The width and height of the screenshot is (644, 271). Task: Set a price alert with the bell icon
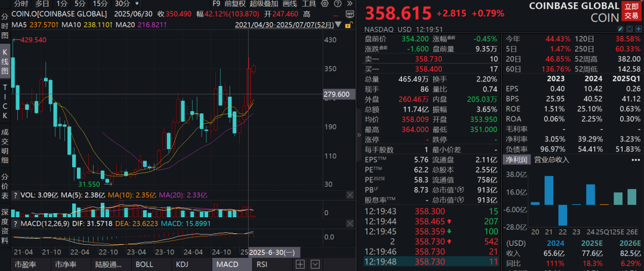pyautogui.click(x=629, y=29)
